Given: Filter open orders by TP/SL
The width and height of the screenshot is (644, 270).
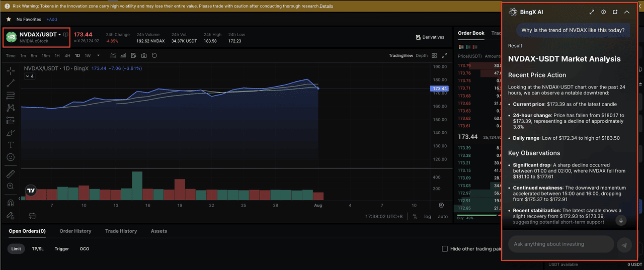Looking at the screenshot, I should (x=38, y=249).
